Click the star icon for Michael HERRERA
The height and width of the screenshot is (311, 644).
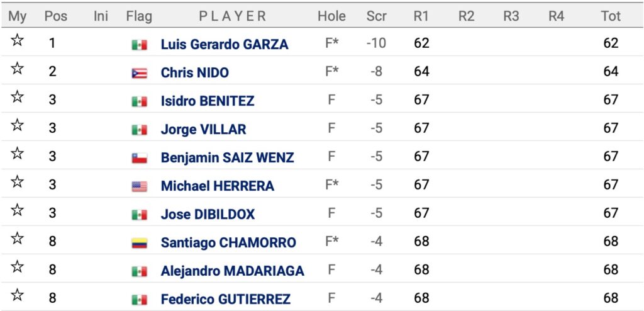pyautogui.click(x=17, y=182)
